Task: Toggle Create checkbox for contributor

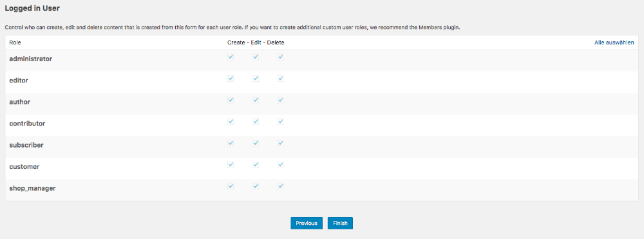Action: (231, 122)
